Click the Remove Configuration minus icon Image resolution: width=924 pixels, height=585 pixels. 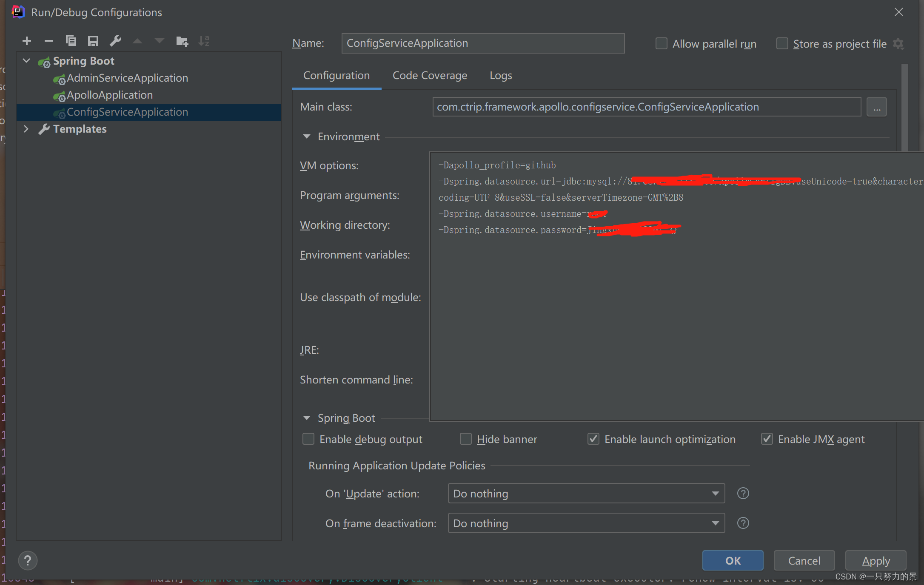point(49,41)
